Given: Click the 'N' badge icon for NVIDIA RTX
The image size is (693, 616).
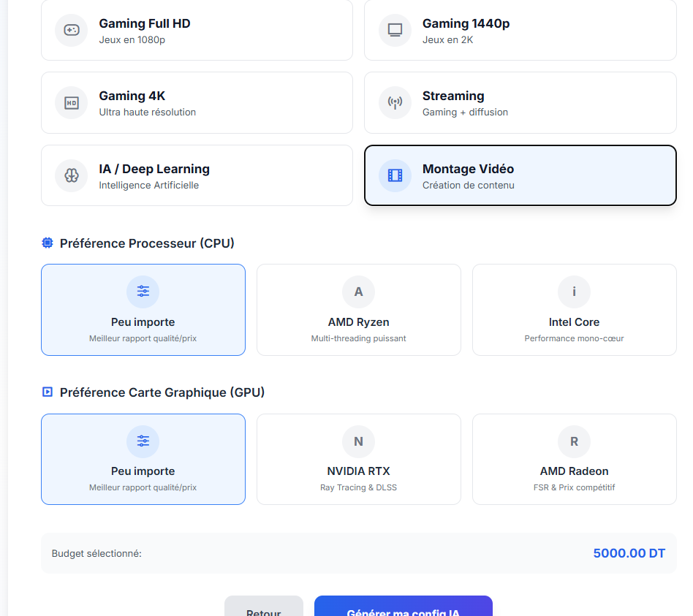Looking at the screenshot, I should click(x=358, y=441).
